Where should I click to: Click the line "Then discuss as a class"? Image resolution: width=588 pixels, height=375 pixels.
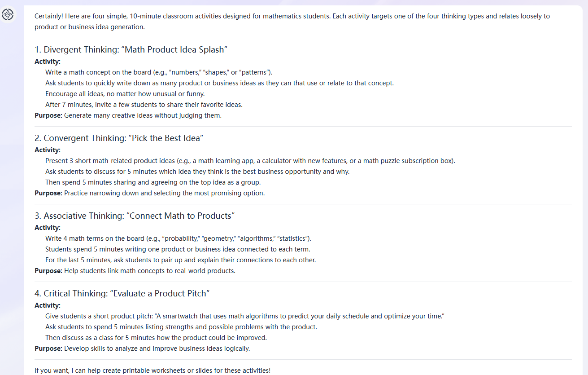(156, 338)
